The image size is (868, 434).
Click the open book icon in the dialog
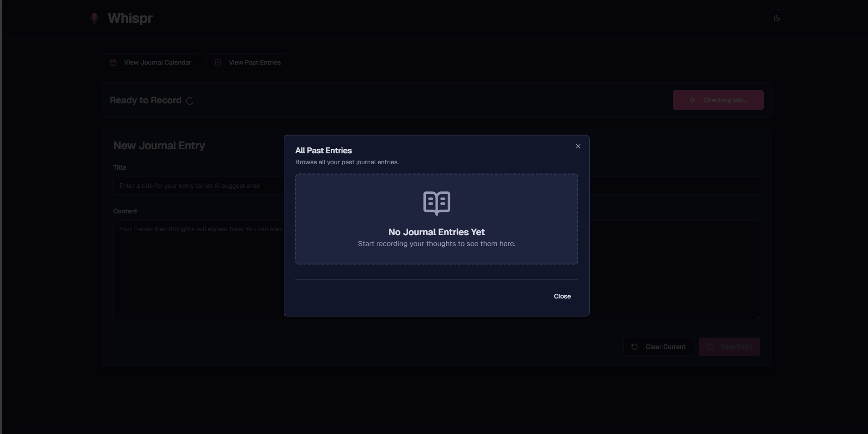coord(436,203)
